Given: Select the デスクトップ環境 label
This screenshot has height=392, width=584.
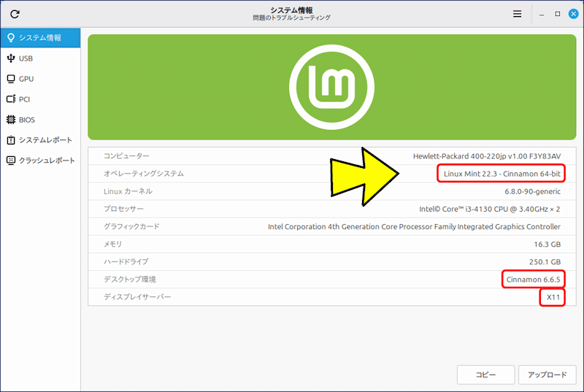Looking at the screenshot, I should pos(130,279).
